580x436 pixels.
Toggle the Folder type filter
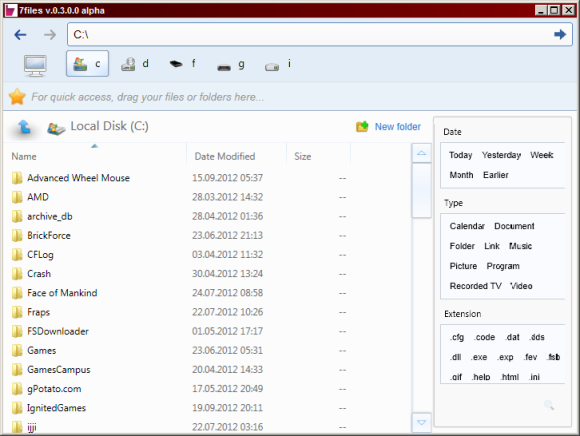[462, 246]
